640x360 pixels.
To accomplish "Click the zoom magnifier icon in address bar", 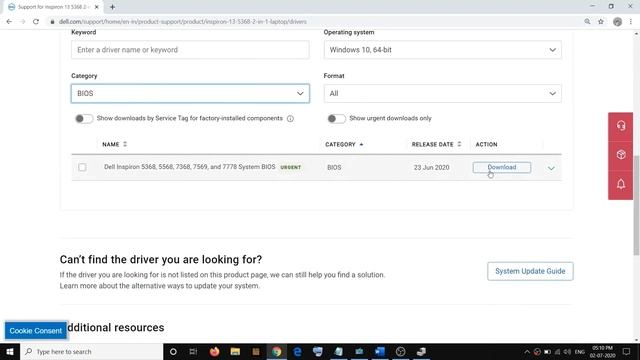I will coord(587,22).
